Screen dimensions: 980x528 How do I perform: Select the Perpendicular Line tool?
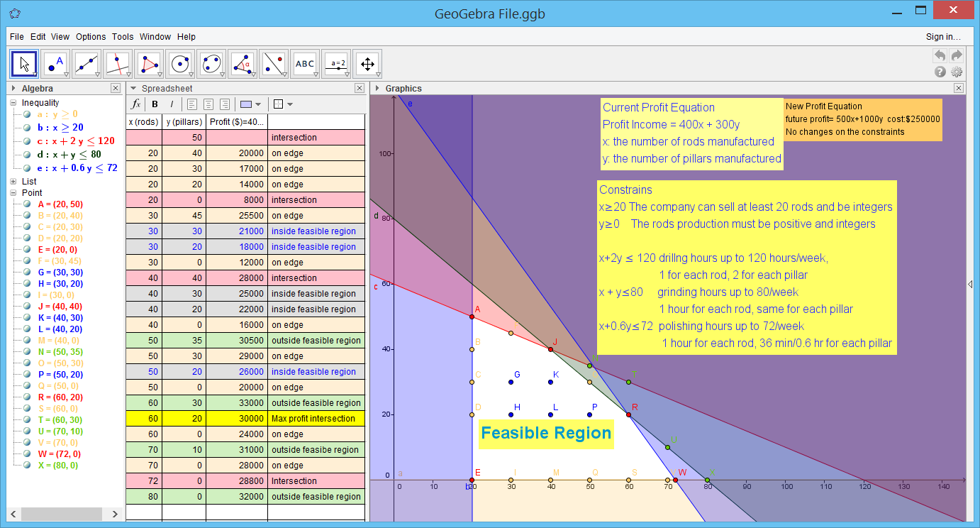click(x=118, y=64)
